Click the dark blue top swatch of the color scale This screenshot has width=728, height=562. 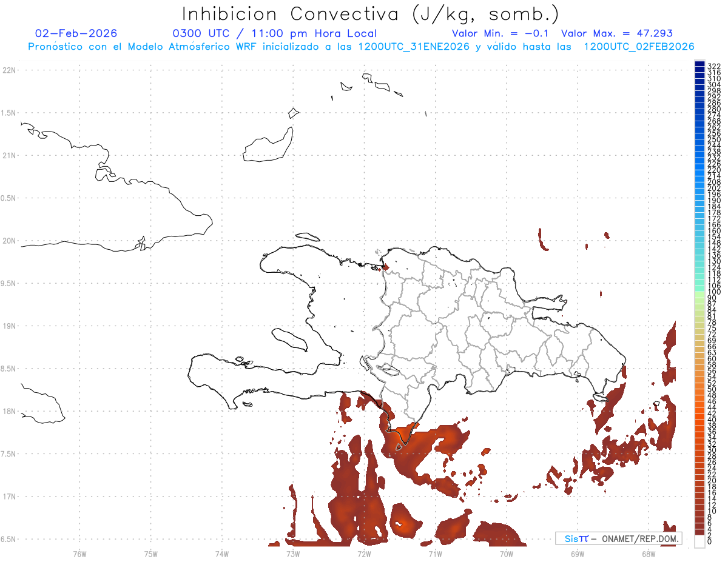(699, 64)
